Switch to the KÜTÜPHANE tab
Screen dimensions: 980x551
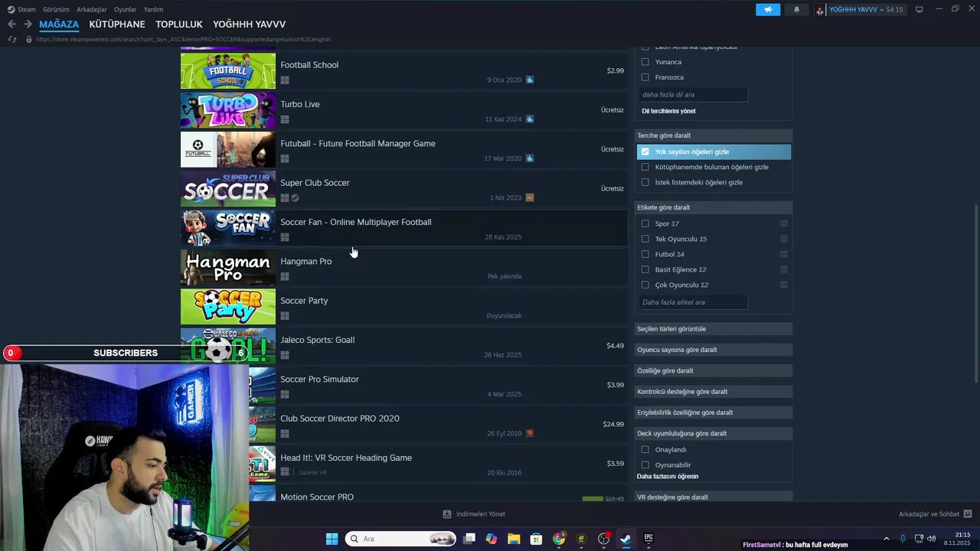[x=117, y=24]
